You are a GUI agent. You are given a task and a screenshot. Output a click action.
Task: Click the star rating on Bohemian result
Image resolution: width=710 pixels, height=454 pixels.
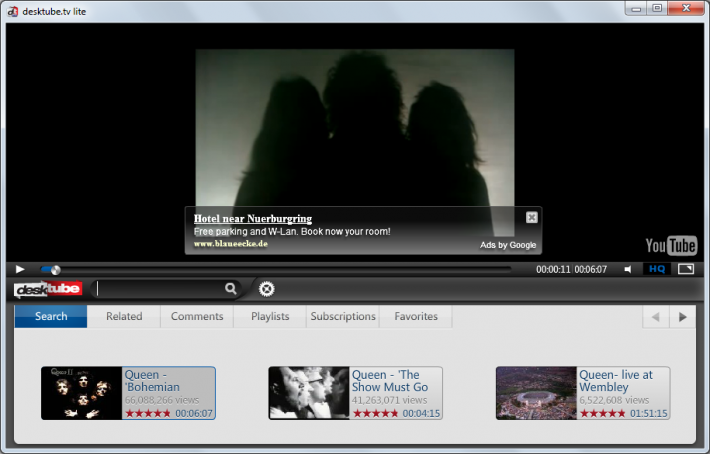[x=148, y=413]
